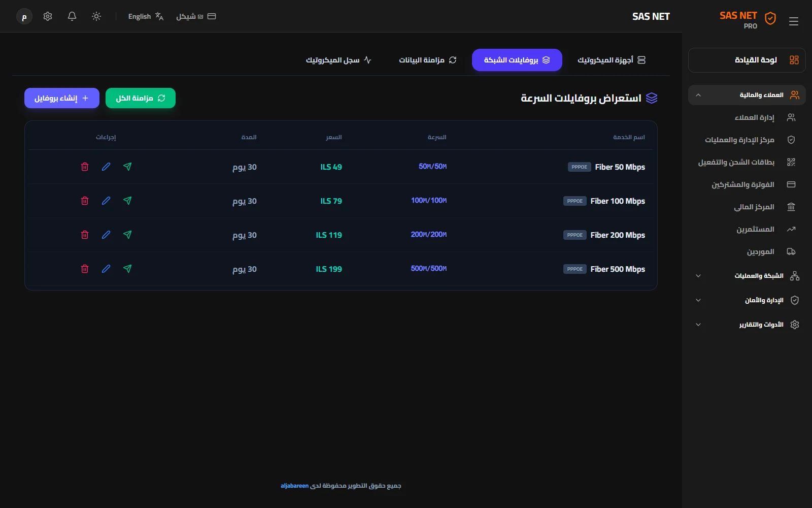The image size is (812, 508).
Task: Delete the Fiber 200 Mbps profile
Action: point(85,235)
